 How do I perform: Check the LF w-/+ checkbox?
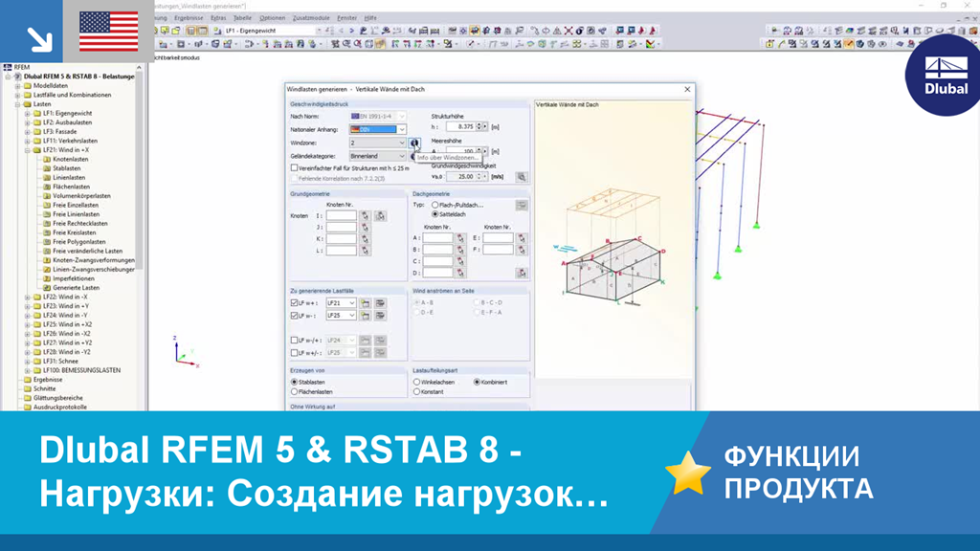click(x=294, y=341)
